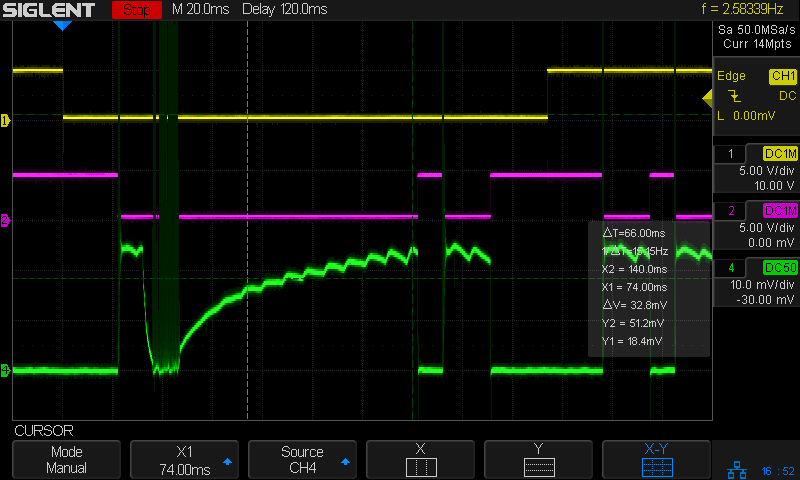
Task: Select the X cursor type
Action: click(x=420, y=460)
